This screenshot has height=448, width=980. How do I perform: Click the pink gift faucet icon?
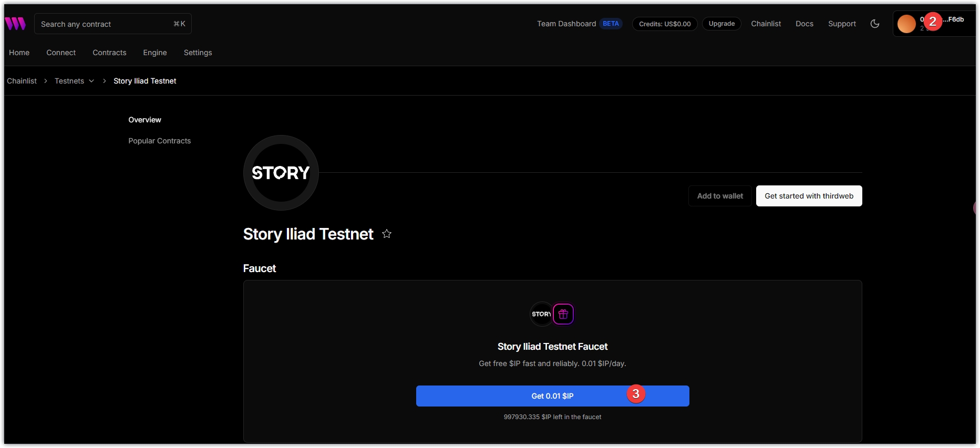tap(563, 314)
